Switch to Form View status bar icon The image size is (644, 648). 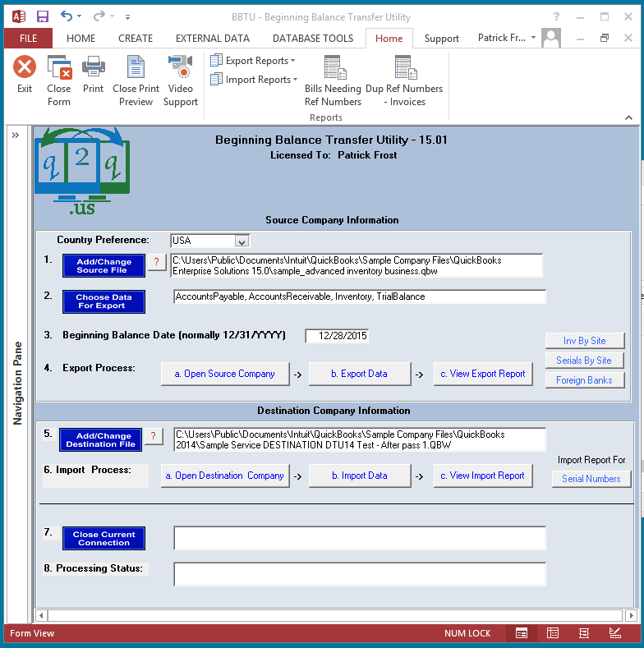pyautogui.click(x=522, y=632)
